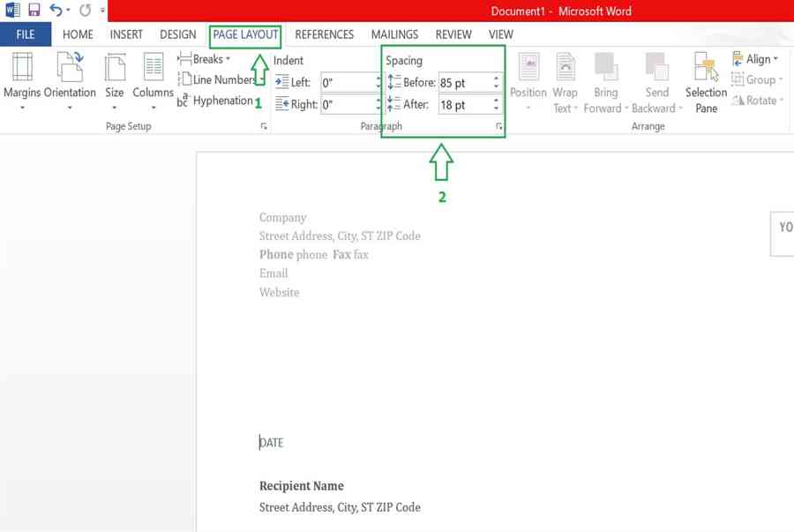Click the Recipient Name placeholder text

pos(302,486)
